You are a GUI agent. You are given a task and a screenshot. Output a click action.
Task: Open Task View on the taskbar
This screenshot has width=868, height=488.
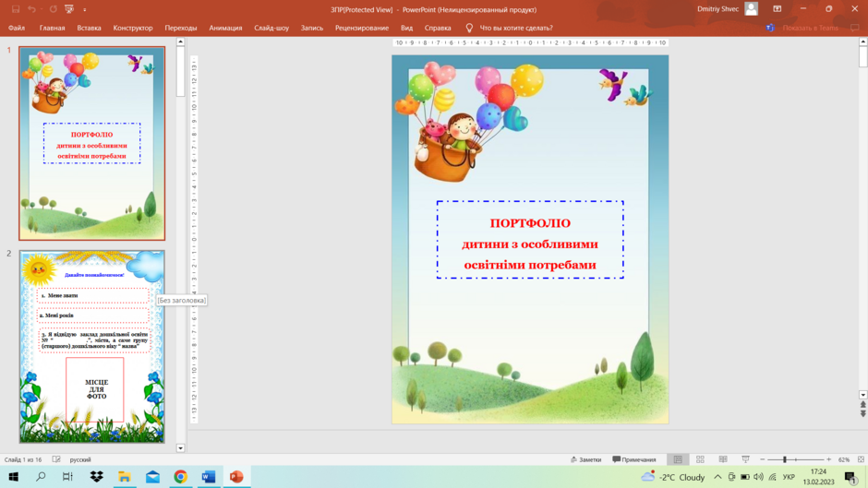67,476
